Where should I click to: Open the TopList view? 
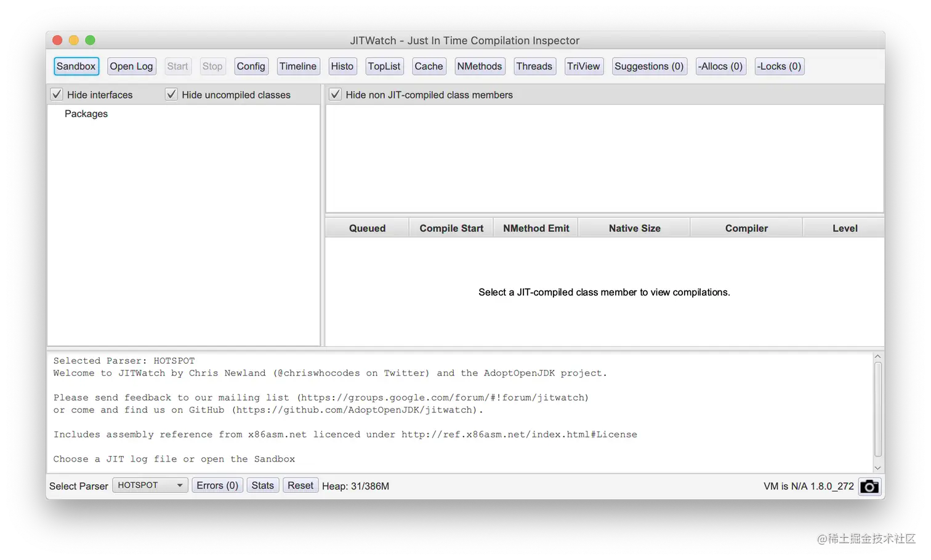coord(384,66)
